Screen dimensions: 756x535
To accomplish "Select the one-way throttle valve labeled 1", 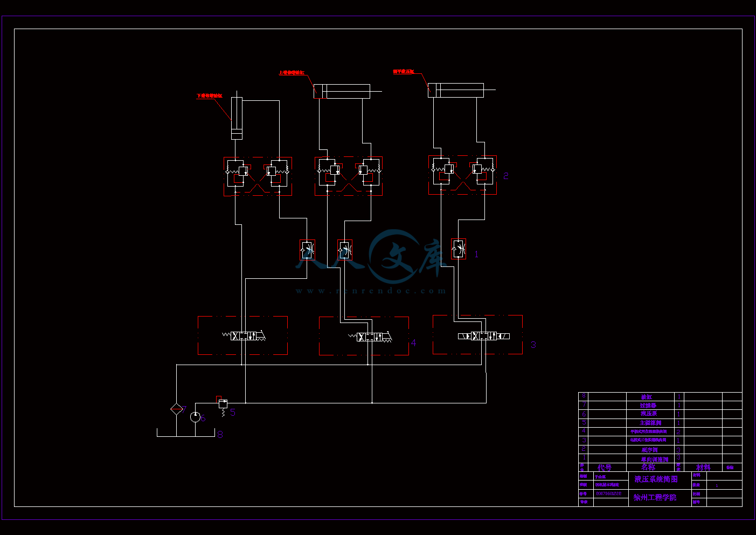I will (459, 249).
